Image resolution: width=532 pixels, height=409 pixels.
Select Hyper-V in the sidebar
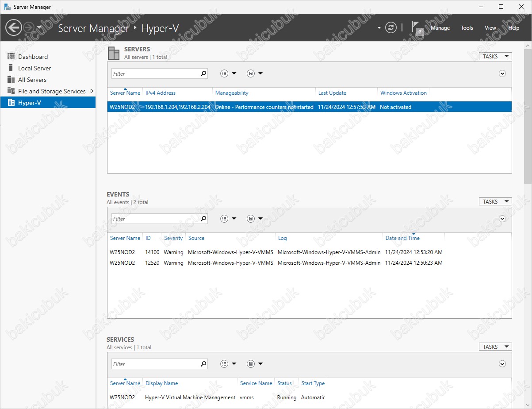click(48, 103)
